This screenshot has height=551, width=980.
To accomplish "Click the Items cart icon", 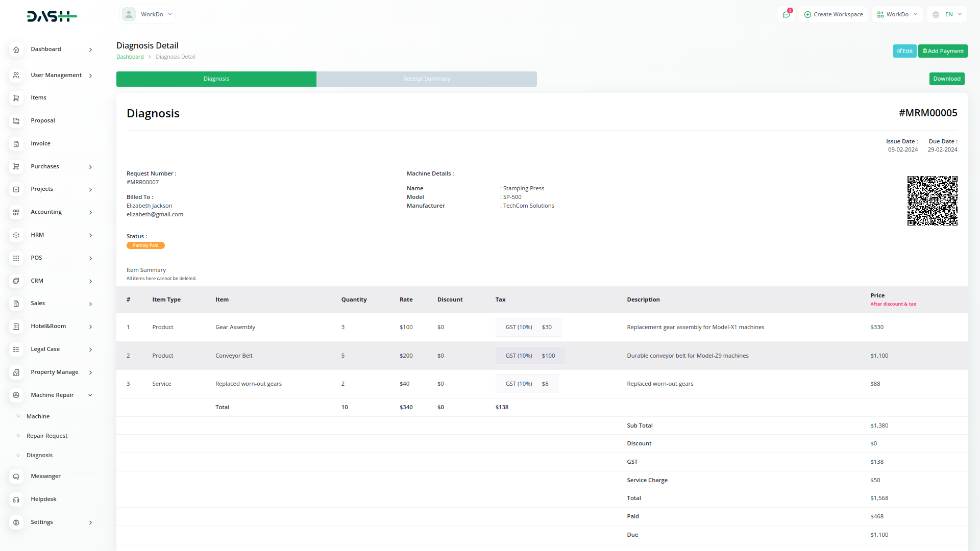I will 16,98.
